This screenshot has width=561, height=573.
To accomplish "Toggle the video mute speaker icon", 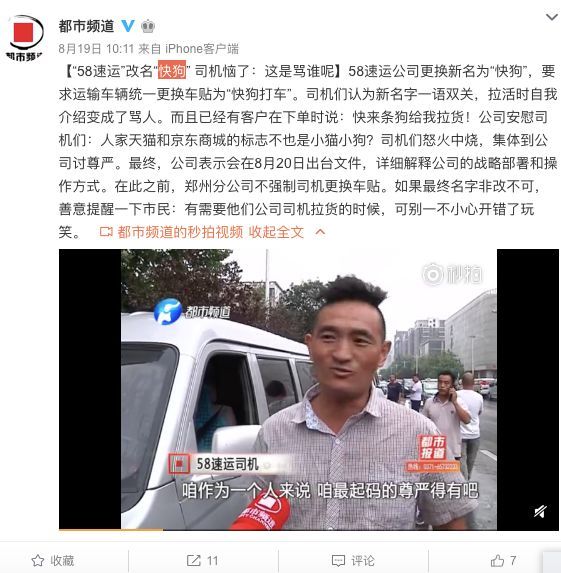I will click(540, 511).
